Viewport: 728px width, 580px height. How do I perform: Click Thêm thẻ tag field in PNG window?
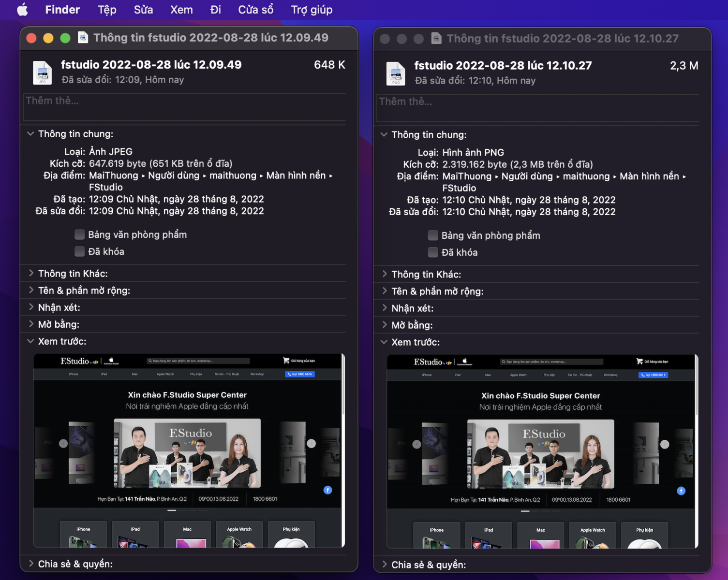[x=538, y=108]
